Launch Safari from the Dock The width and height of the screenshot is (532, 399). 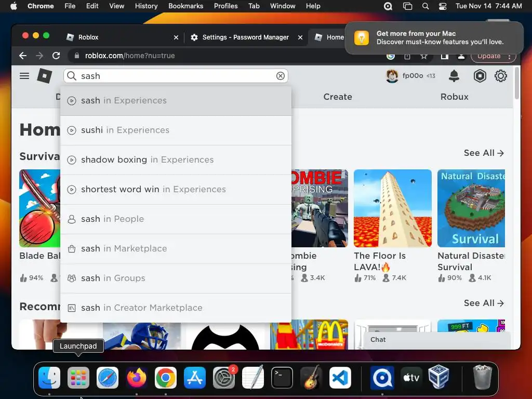click(x=108, y=378)
